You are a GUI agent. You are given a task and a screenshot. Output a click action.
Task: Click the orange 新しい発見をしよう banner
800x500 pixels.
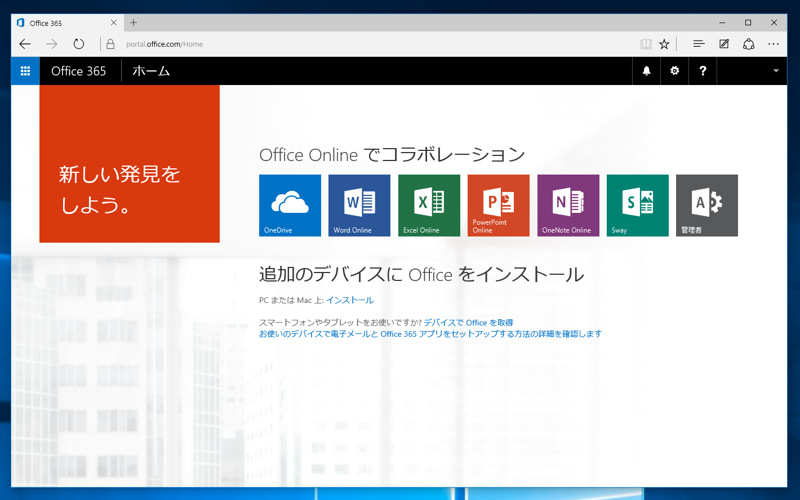pyautogui.click(x=130, y=164)
